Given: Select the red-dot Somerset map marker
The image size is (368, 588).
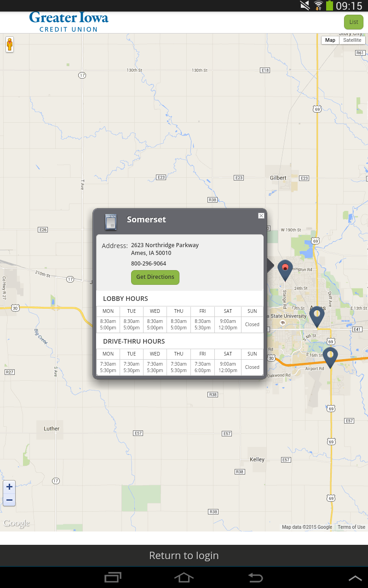Looking at the screenshot, I should (285, 270).
